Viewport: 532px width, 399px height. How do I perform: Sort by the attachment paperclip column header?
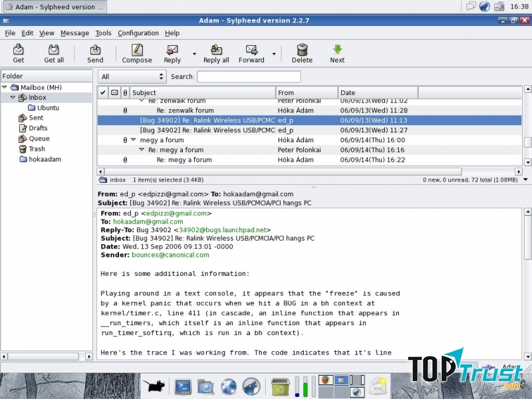[x=125, y=92]
